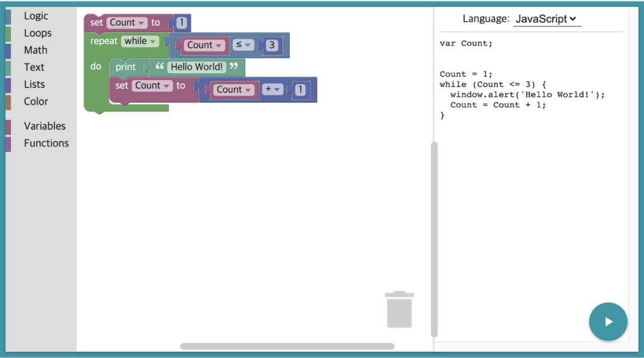The height and width of the screenshot is (358, 644).
Task: Select the print block
Action: tap(125, 67)
